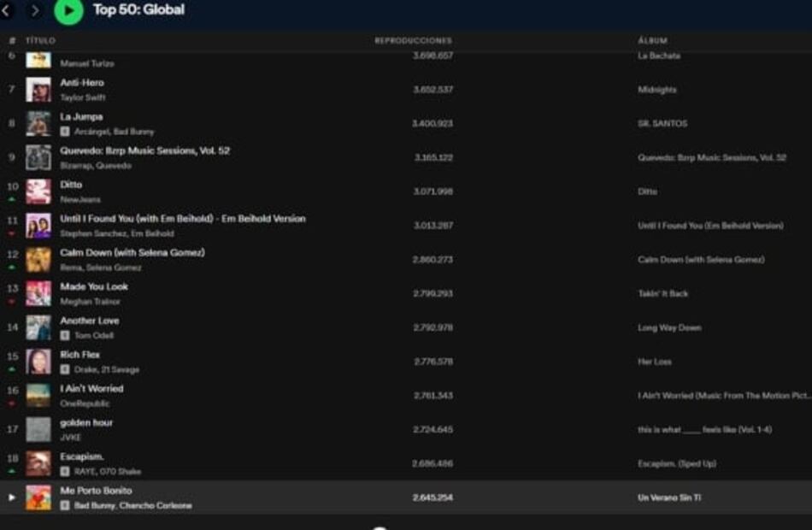Screen dimensions: 812x530
Task: Sort by the REPRODUCCIONES column header
Action: tap(413, 40)
